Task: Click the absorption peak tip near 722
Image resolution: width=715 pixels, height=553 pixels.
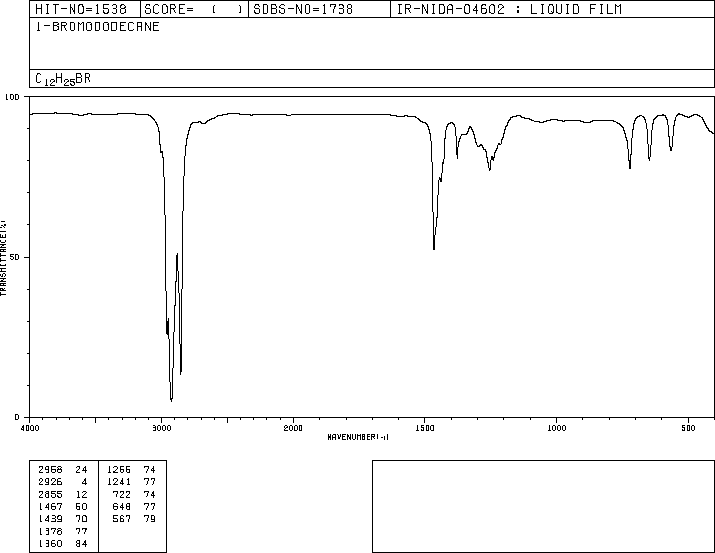Action: coord(630,168)
